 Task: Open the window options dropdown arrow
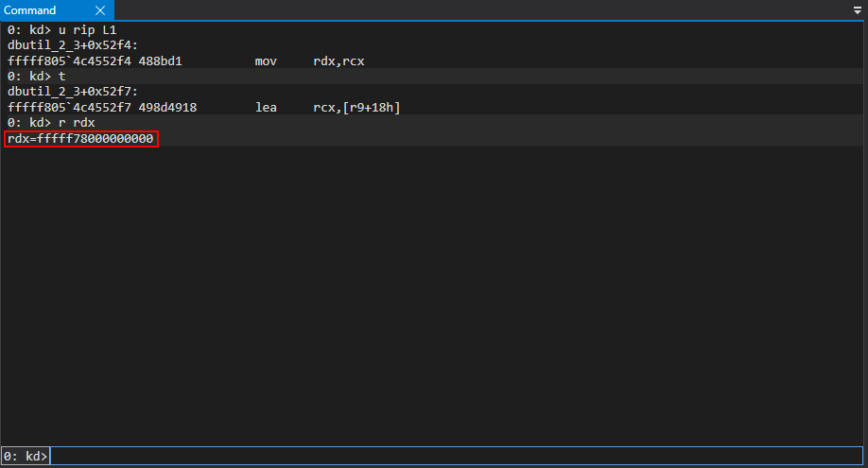click(x=857, y=10)
